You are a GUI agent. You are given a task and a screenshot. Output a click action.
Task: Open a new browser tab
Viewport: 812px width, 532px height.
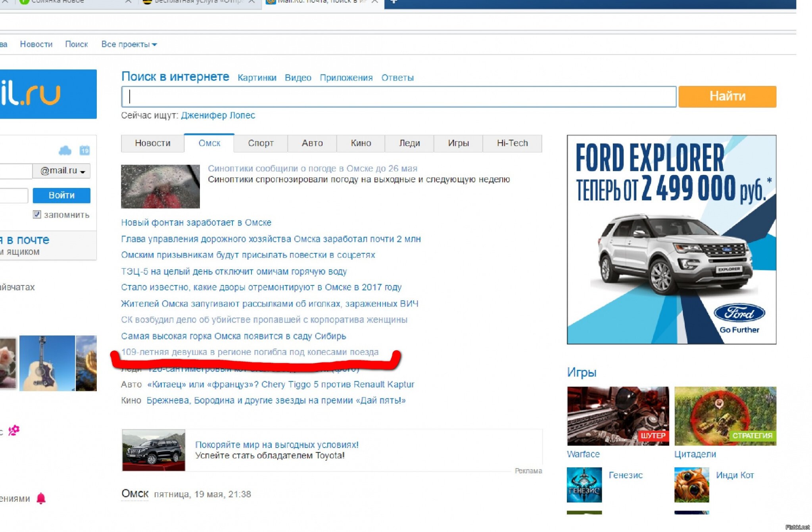click(x=394, y=2)
